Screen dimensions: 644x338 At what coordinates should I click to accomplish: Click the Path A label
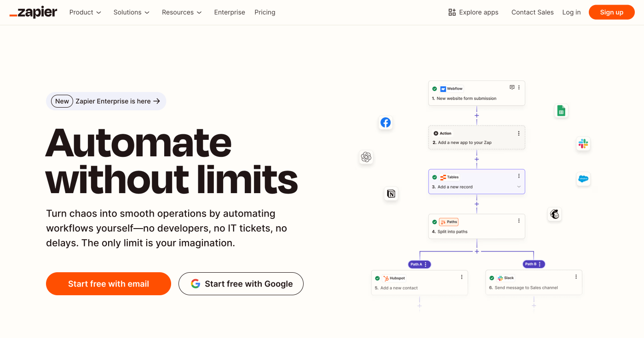click(x=415, y=264)
